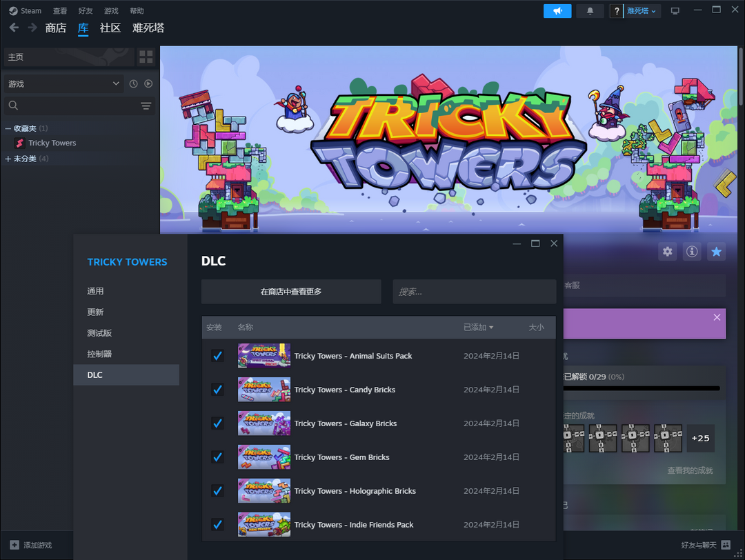
Task: Click the DLC search input field
Action: coord(474,291)
